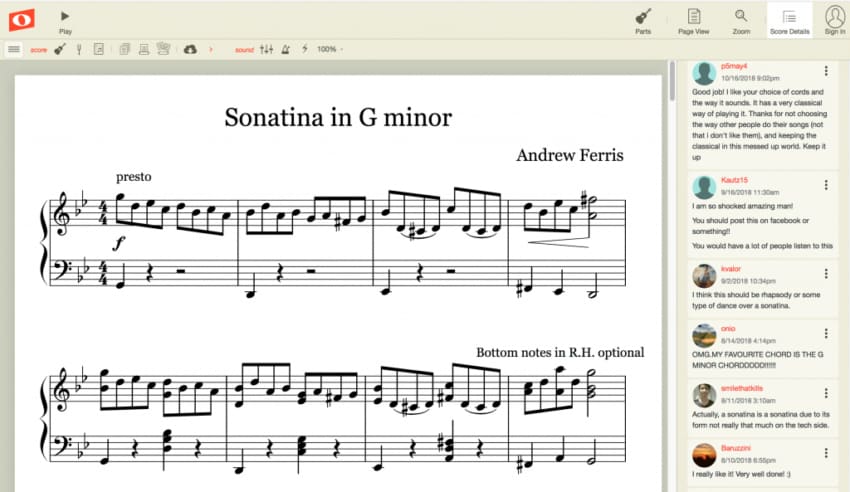Open the hamburger menu in the toolbar

[x=14, y=49]
